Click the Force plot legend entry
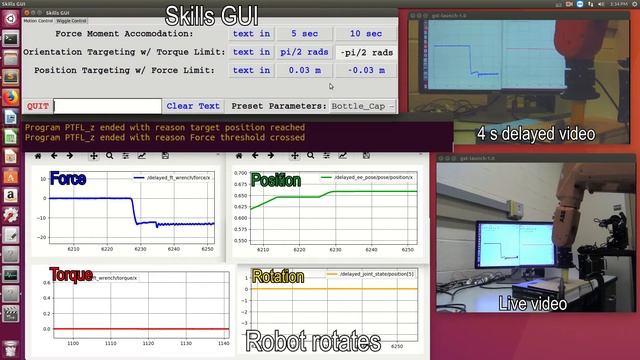640x360 pixels. (172, 178)
